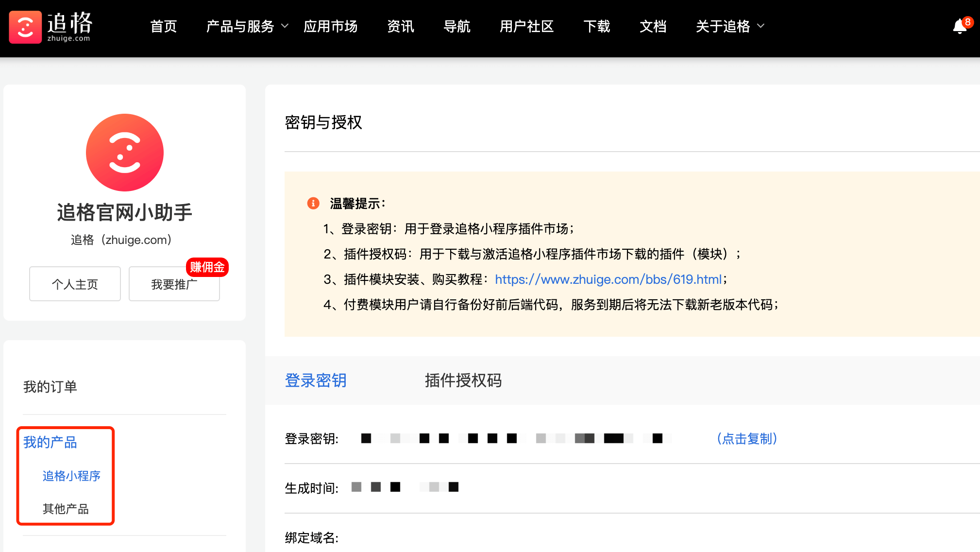Click the 我要推广 button
Viewport: 980px width, 552px height.
[174, 284]
